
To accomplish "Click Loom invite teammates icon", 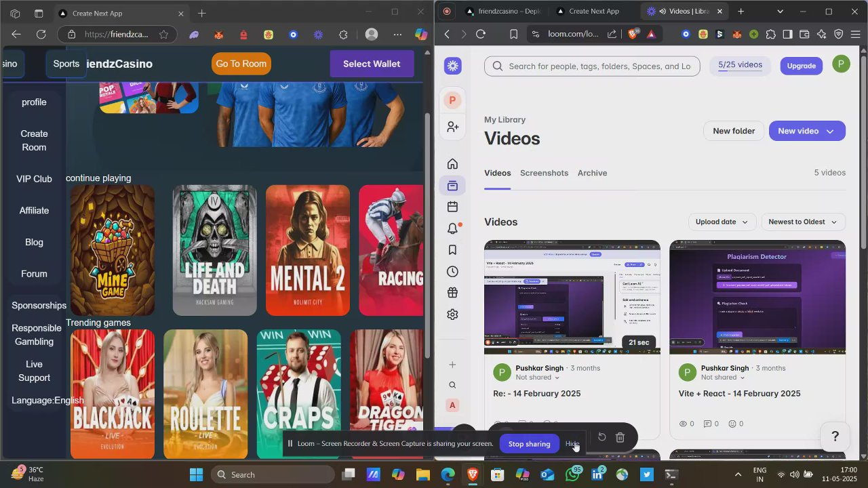I will pyautogui.click(x=452, y=127).
